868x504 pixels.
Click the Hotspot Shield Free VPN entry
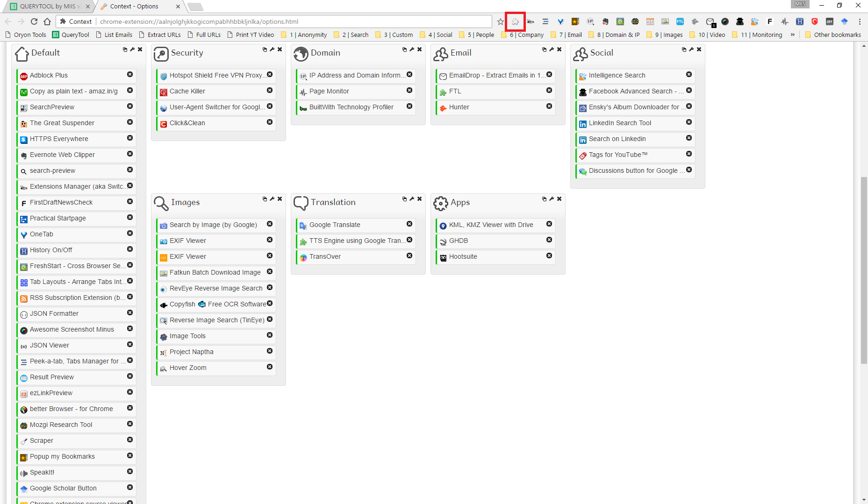216,75
